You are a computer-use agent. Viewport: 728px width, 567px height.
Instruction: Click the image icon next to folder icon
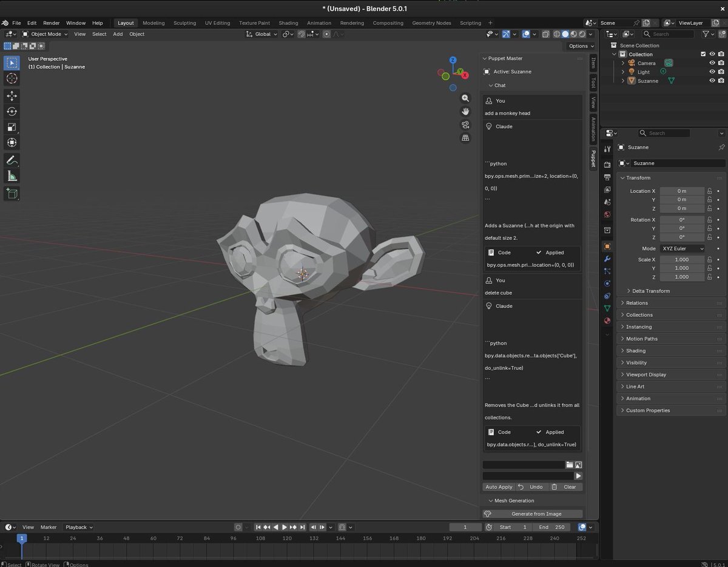[579, 464]
